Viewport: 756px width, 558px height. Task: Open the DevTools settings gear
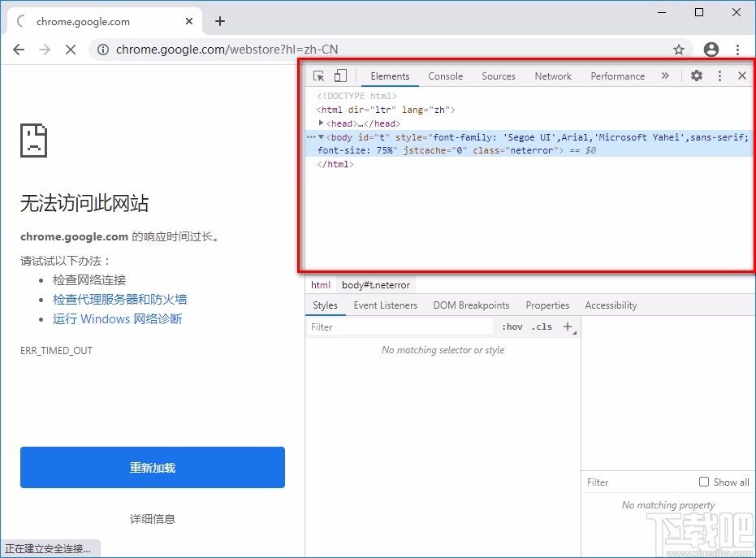click(696, 76)
